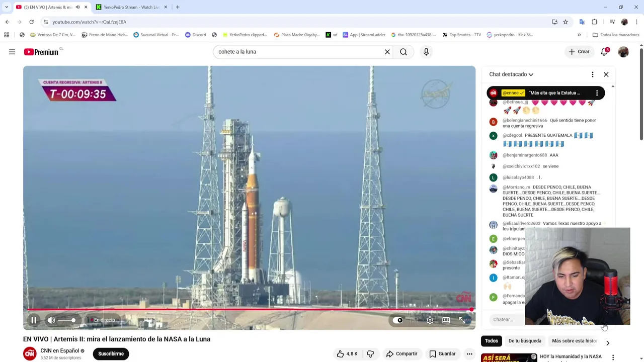The image size is (644, 362).
Task: Open Chrome three-dot menu
Action: (x=637, y=22)
